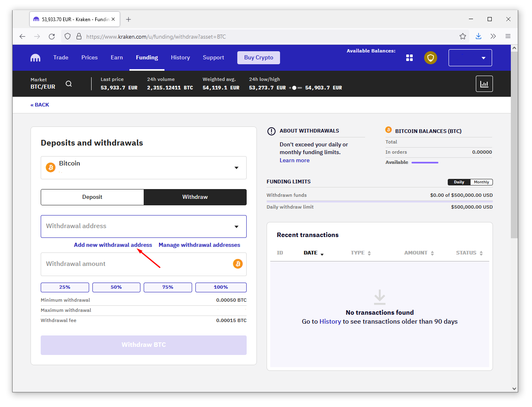The width and height of the screenshot is (532, 407).
Task: Sort recent transactions by TYPE
Action: pyautogui.click(x=361, y=253)
